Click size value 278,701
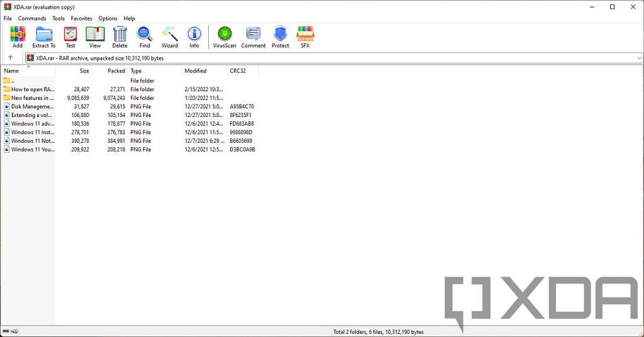 (80, 132)
